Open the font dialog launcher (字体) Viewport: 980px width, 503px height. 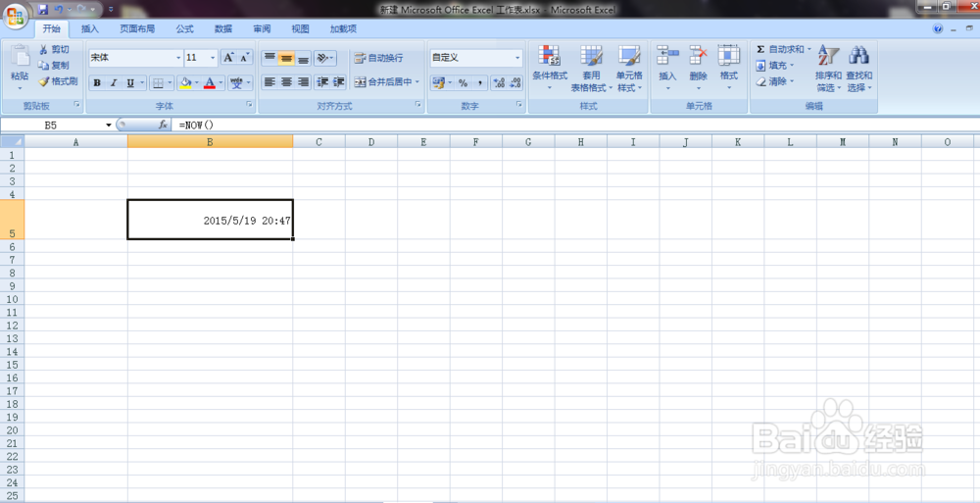[x=249, y=105]
